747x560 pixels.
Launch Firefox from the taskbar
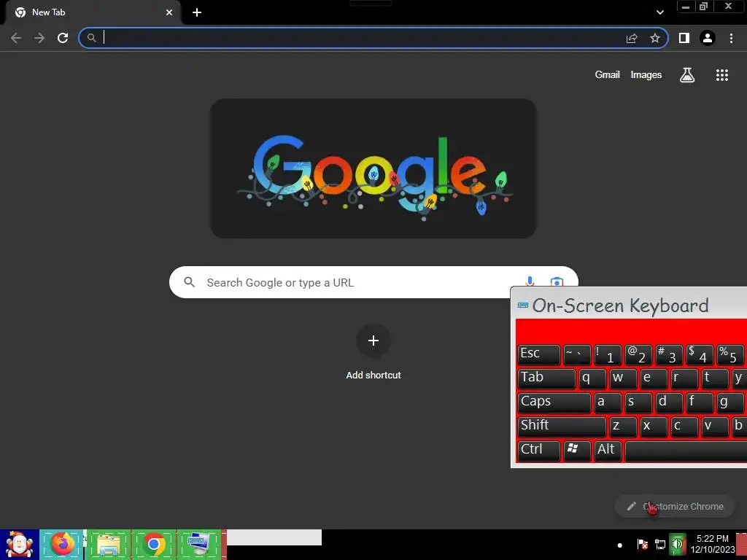click(x=62, y=545)
